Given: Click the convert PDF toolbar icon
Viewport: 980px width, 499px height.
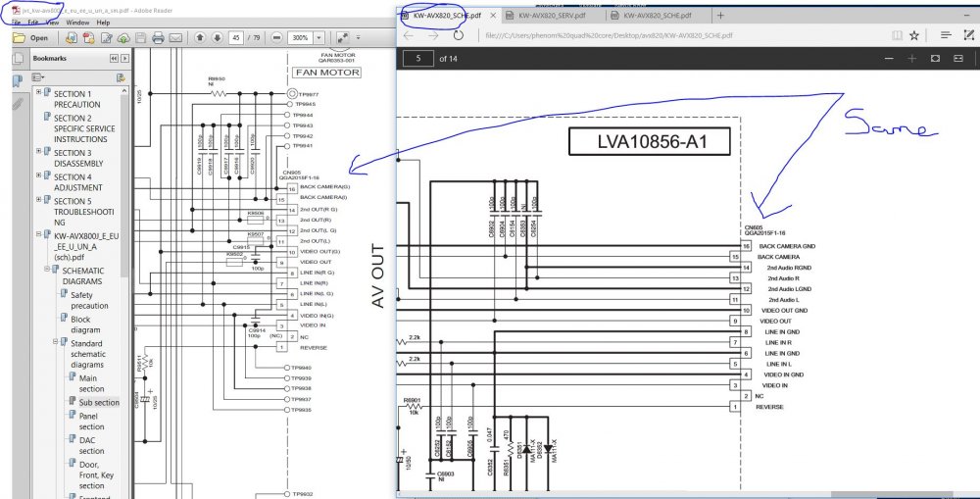Looking at the screenshot, I should coord(89,38).
